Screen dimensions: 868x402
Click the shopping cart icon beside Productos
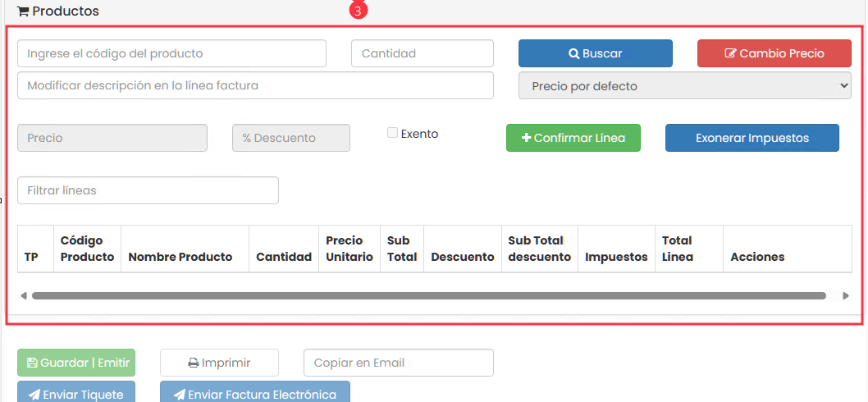click(23, 11)
